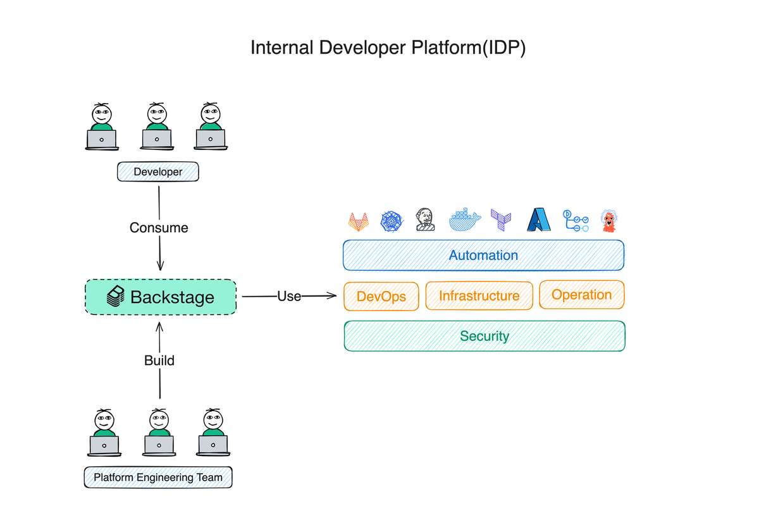
Task: Click the DevOps label box
Action: pos(381,295)
